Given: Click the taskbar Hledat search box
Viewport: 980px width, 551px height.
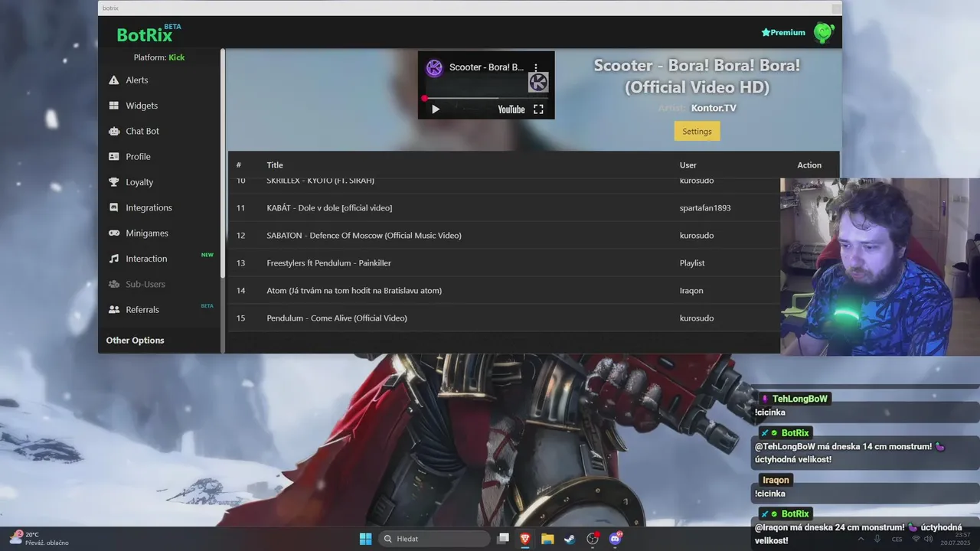Looking at the screenshot, I should click(434, 539).
